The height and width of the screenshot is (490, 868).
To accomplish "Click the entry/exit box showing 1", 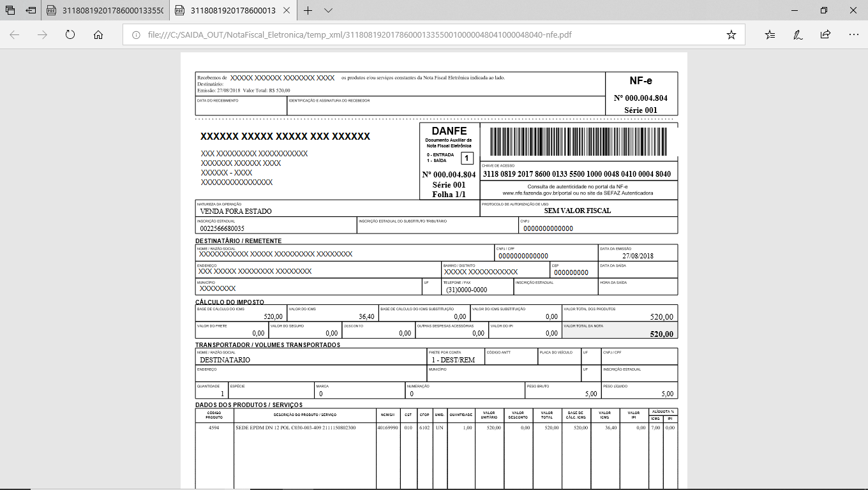I will pos(467,158).
